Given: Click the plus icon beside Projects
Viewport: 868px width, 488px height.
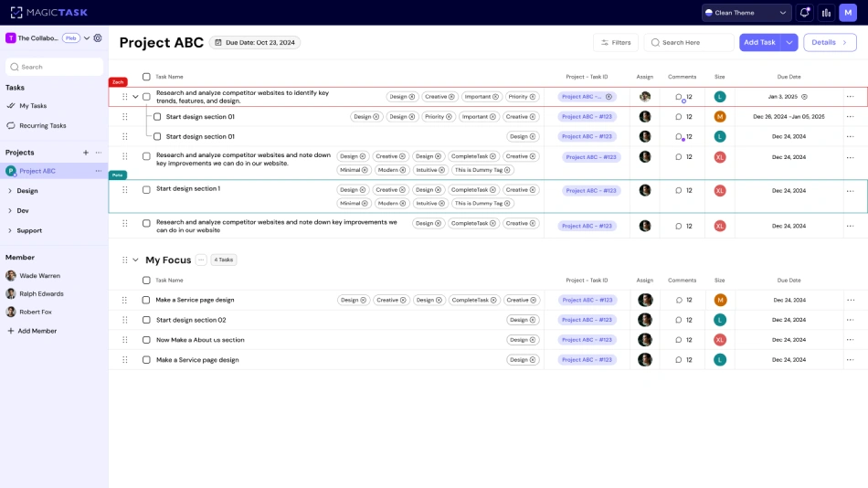Looking at the screenshot, I should tap(86, 153).
